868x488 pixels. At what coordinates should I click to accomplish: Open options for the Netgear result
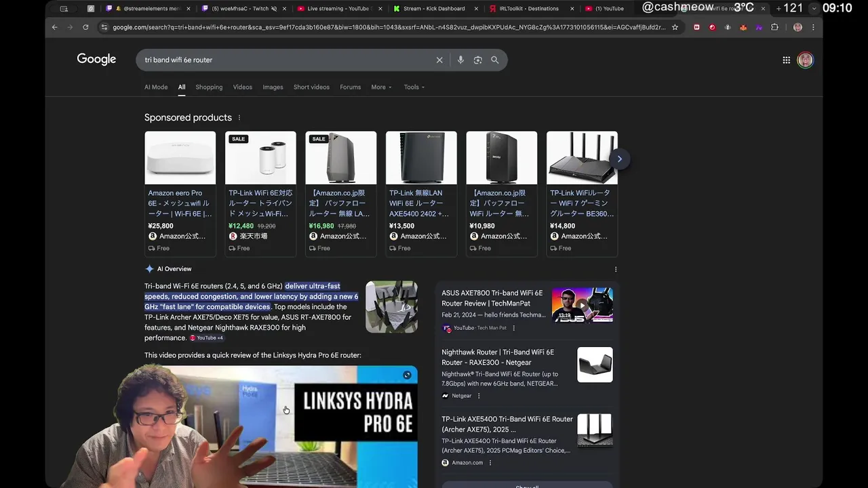[x=479, y=396]
